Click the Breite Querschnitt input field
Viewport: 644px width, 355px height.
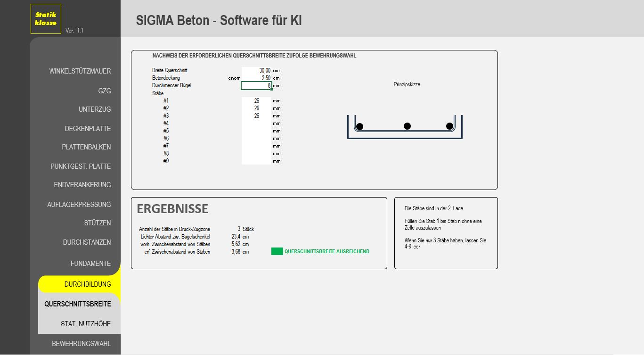coord(256,70)
